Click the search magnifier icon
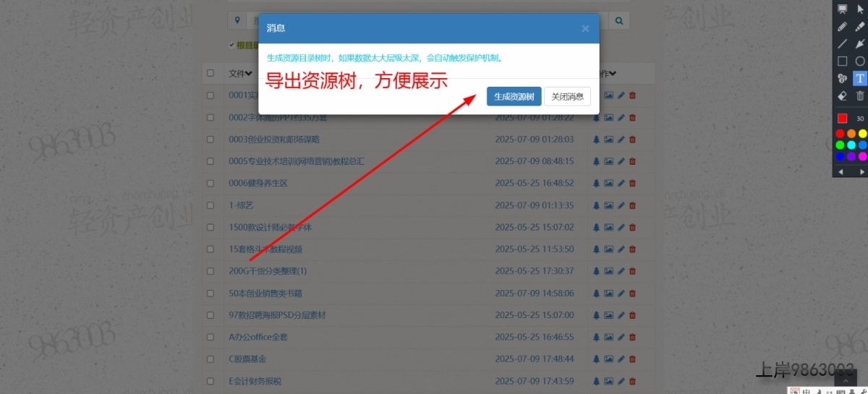 pyautogui.click(x=619, y=21)
